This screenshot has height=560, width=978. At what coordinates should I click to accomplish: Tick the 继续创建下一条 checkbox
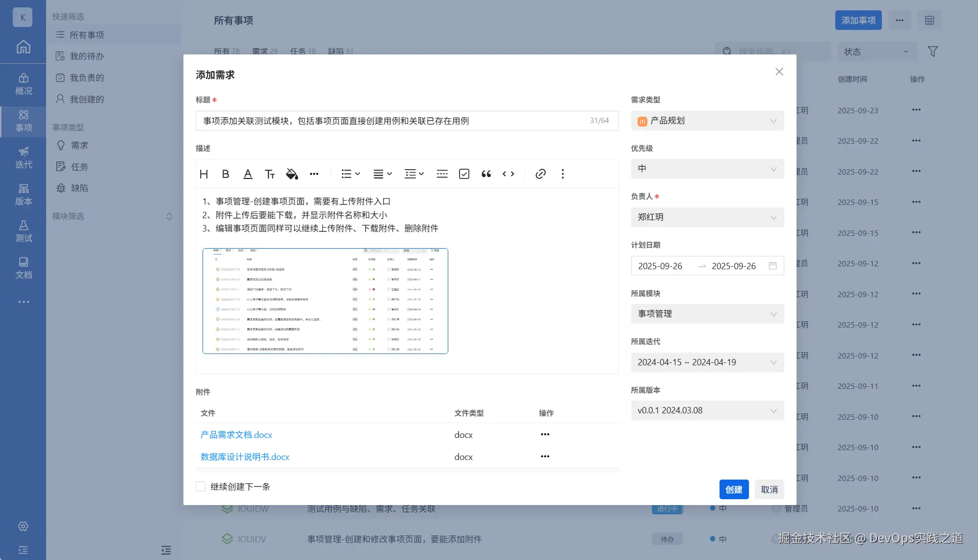click(x=201, y=486)
